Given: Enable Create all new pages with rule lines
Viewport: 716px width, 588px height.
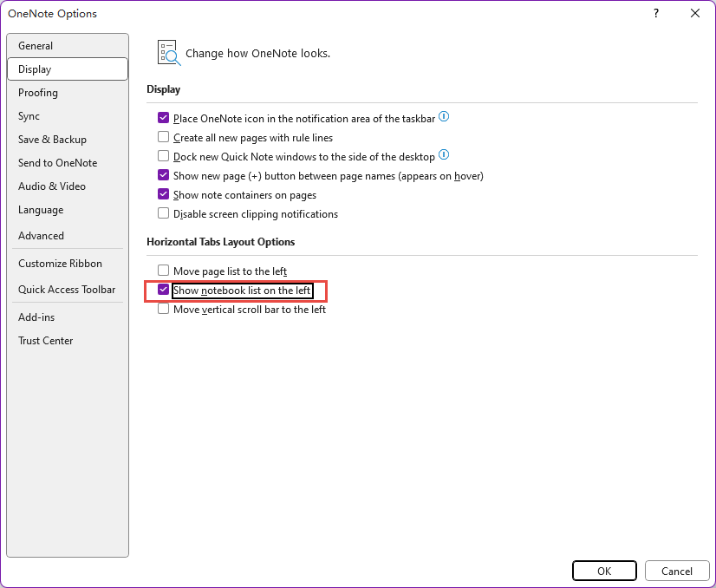Looking at the screenshot, I should [x=164, y=137].
